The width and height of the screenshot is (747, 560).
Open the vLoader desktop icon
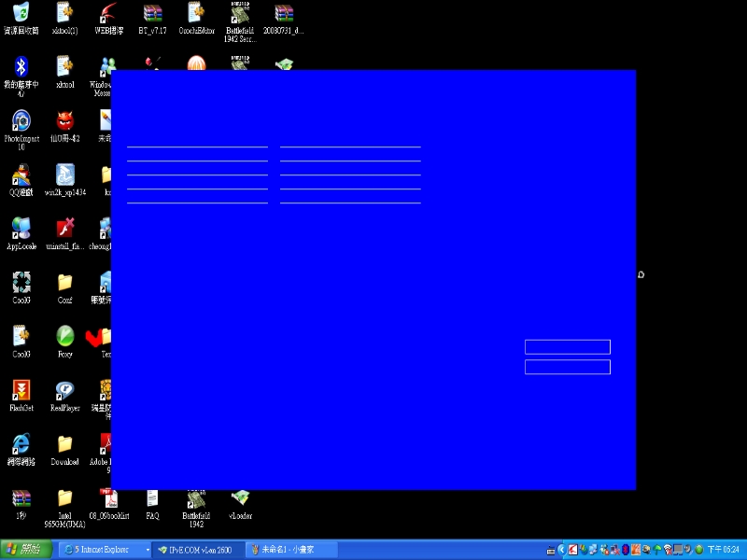(241, 500)
